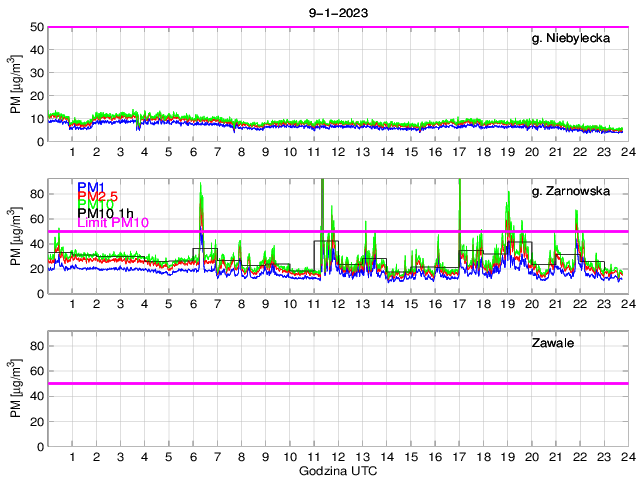Click the chart date title 9-1-2023
Screen dimensions: 640x480
point(337,11)
